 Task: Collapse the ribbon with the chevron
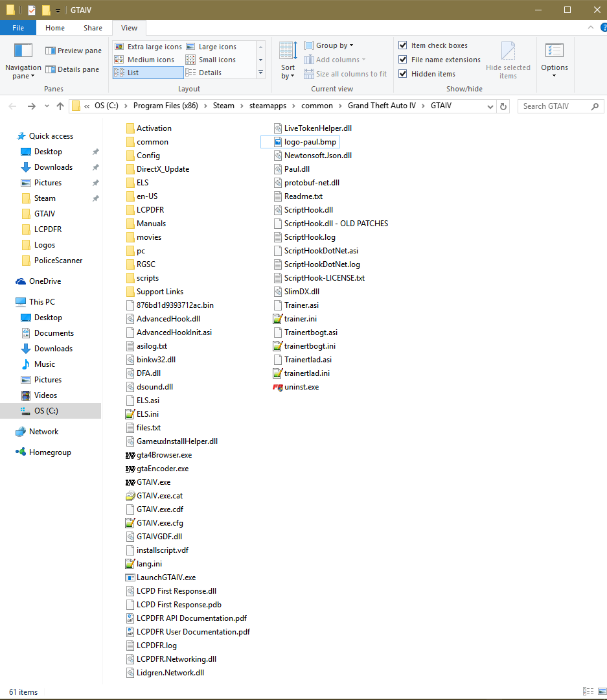[591, 28]
